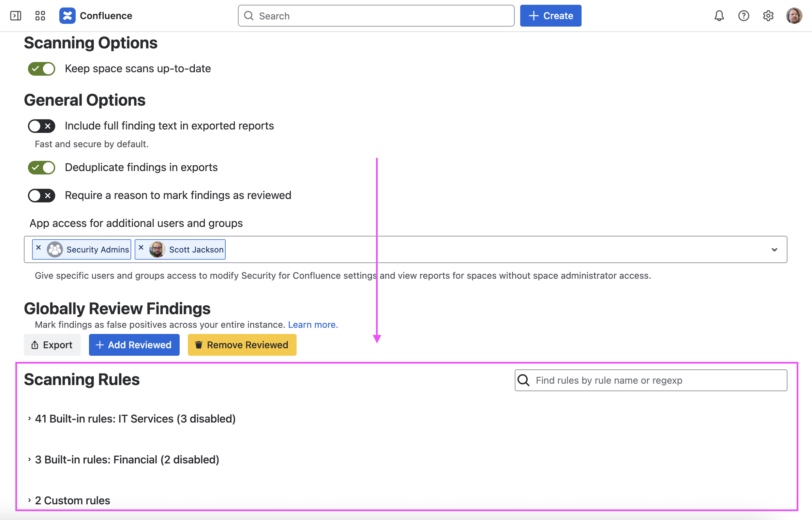Expand 3 Built-in rules: Financial
This screenshot has width=812, height=520.
127,460
